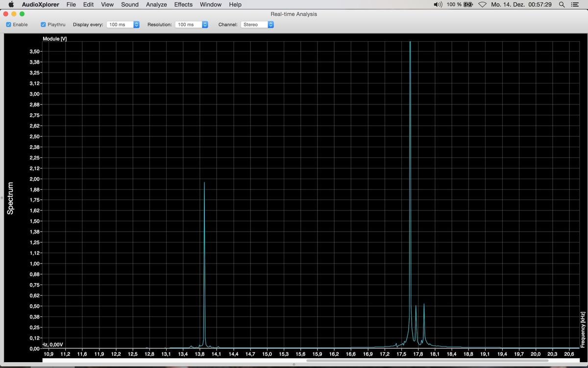Open the Help menu
The height and width of the screenshot is (368, 588).
click(x=235, y=4)
